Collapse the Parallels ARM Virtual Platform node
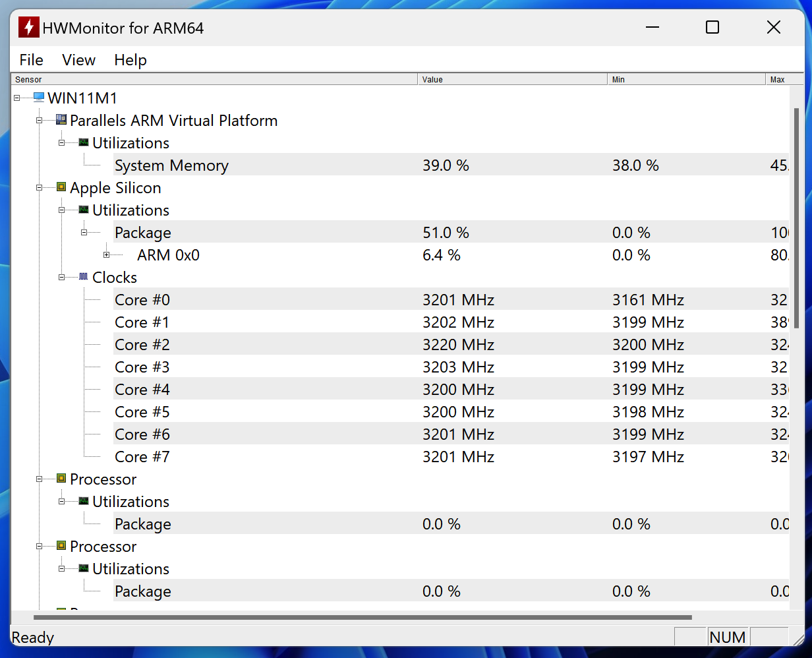This screenshot has width=812, height=658. [40, 121]
